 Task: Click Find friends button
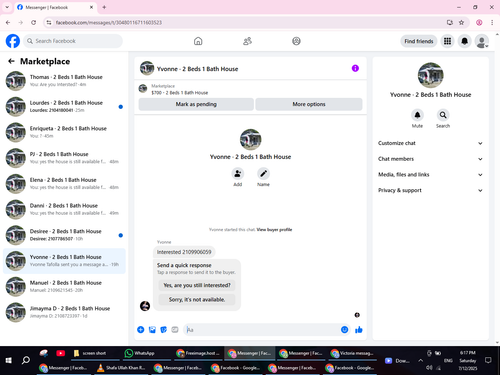pyautogui.click(x=419, y=41)
